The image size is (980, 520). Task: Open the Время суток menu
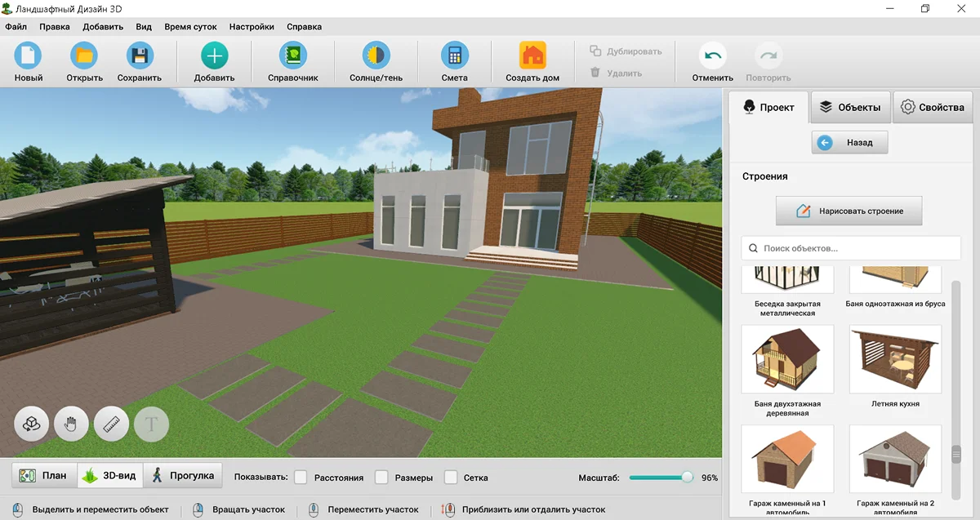(x=190, y=26)
